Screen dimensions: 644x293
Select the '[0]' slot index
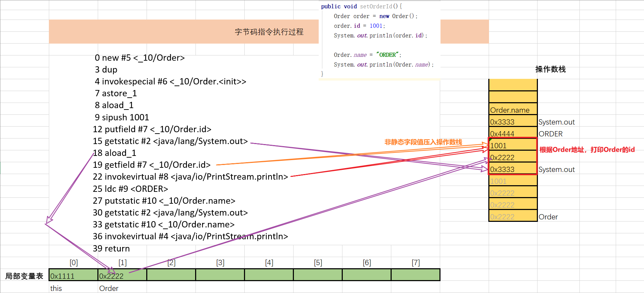click(x=74, y=262)
